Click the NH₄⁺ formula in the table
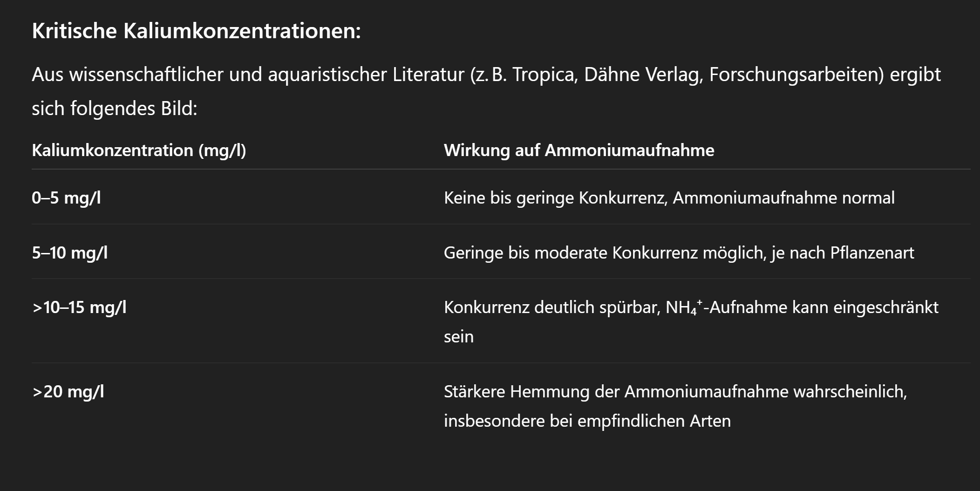Screen dimensions: 980x491 684,307
